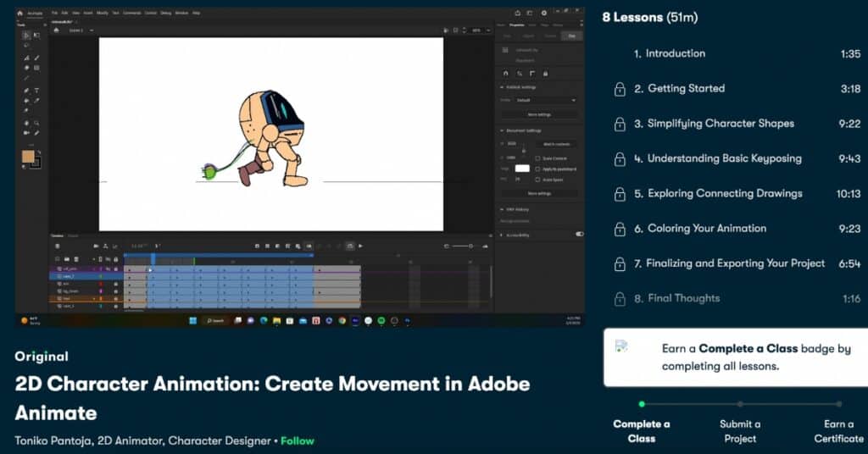Open the Windows Start menu

coord(192,320)
